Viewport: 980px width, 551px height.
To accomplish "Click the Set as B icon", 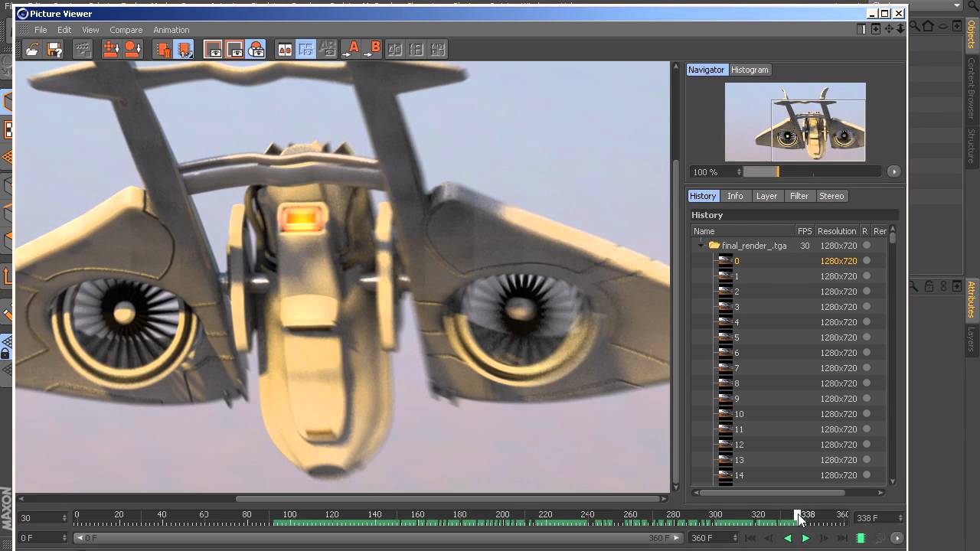I will tap(372, 50).
